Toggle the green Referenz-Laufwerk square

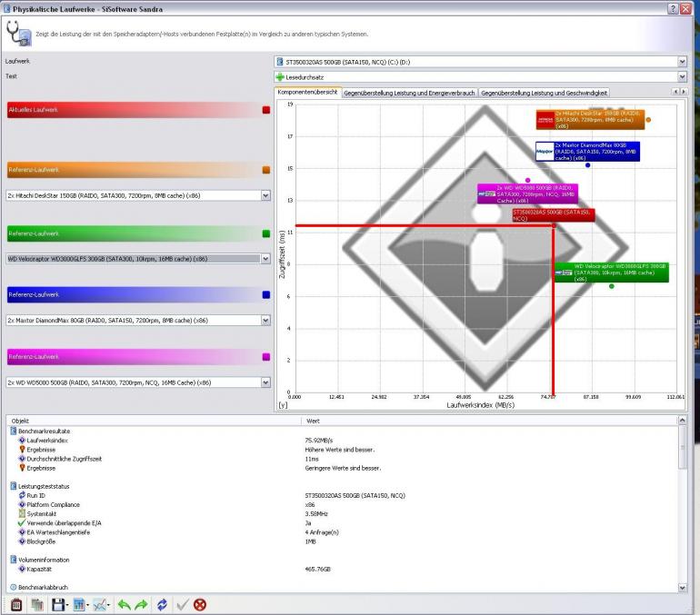click(x=266, y=233)
